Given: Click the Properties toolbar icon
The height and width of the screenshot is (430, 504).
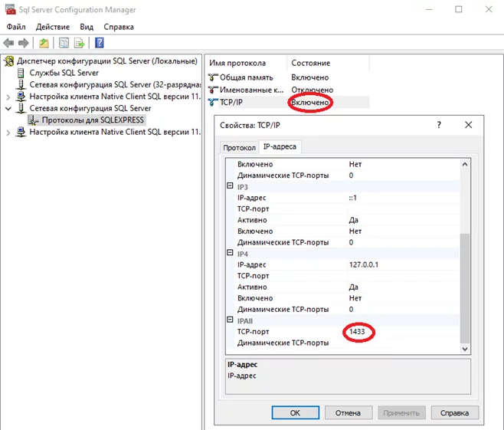Looking at the screenshot, I should point(64,43).
